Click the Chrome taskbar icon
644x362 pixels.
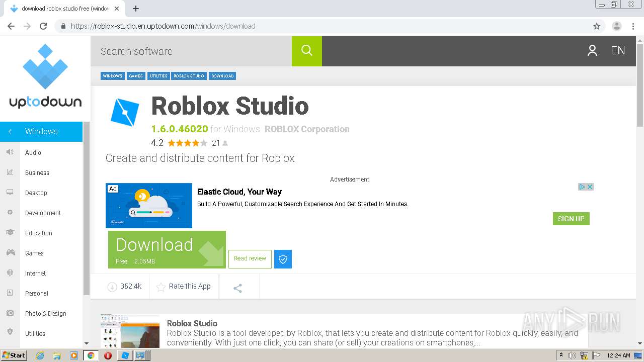pyautogui.click(x=91, y=355)
